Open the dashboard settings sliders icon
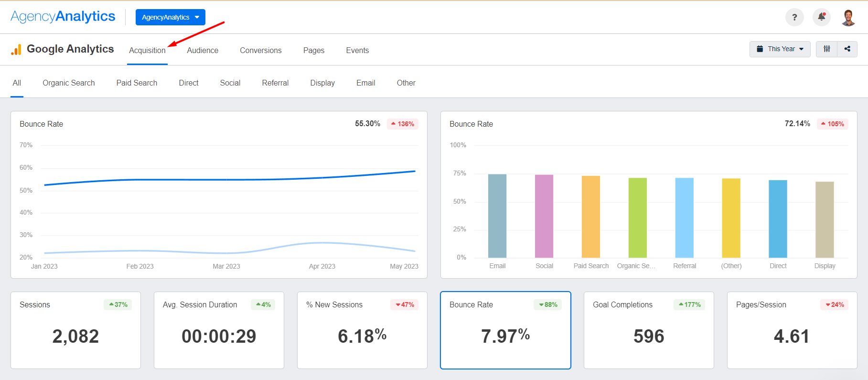The image size is (868, 380). 826,49
